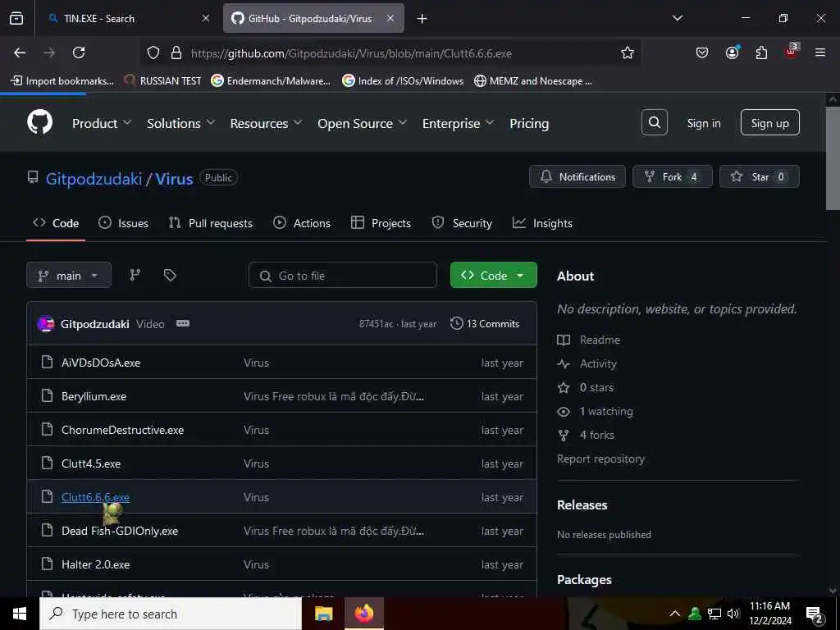
Task: Focus the Type here to search box
Action: pos(171,614)
